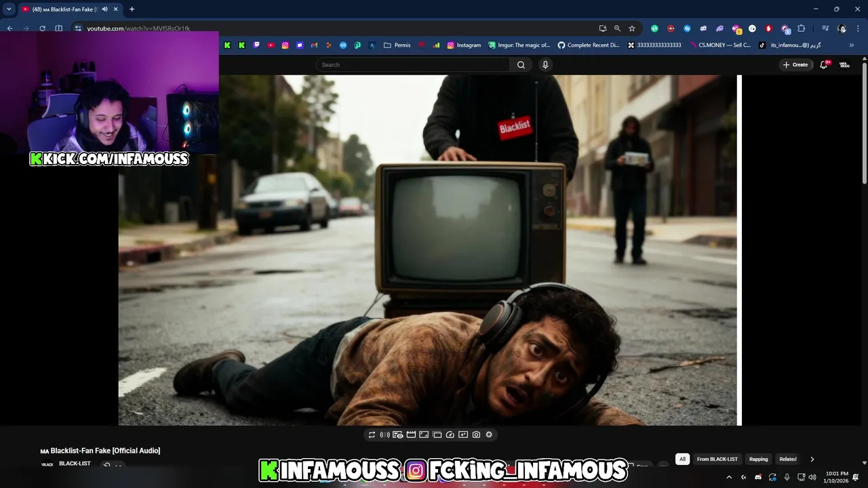Toggle the browser side panel icon

58,28
